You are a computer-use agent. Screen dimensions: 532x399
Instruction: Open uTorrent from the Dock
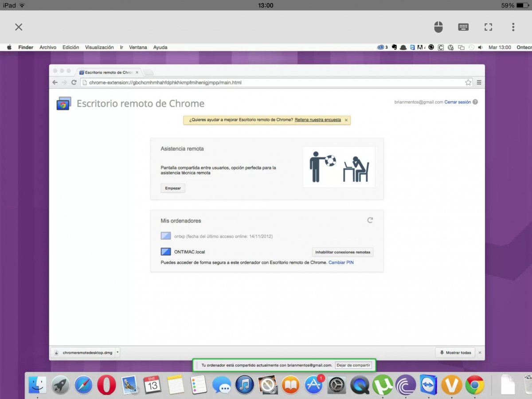point(383,385)
